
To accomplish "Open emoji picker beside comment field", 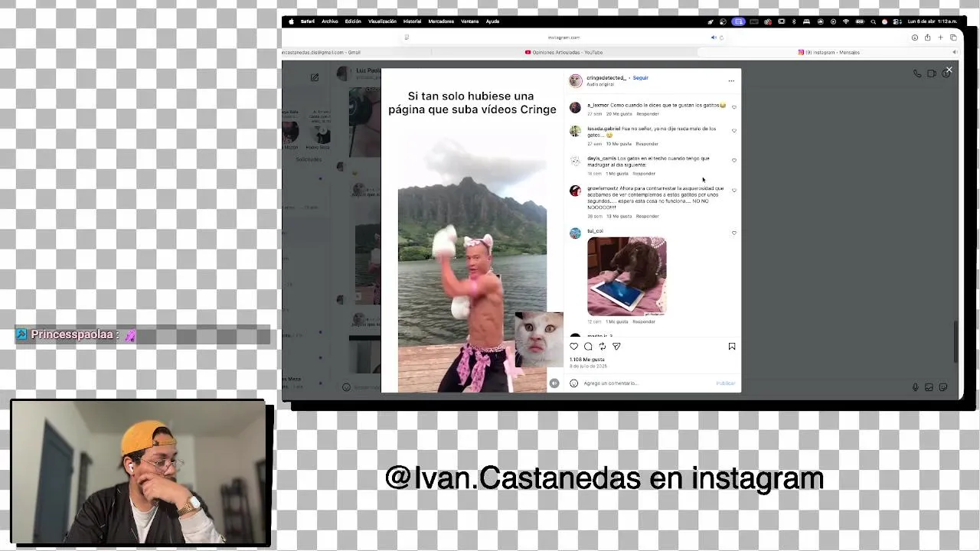I will pyautogui.click(x=573, y=383).
